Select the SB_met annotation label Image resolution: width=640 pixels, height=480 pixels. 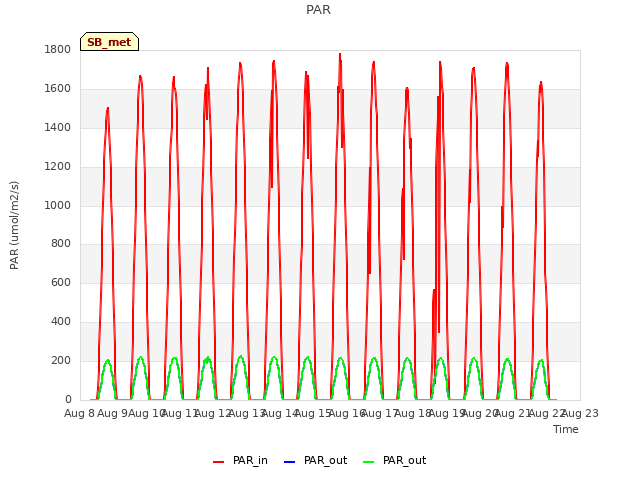pyautogui.click(x=109, y=42)
